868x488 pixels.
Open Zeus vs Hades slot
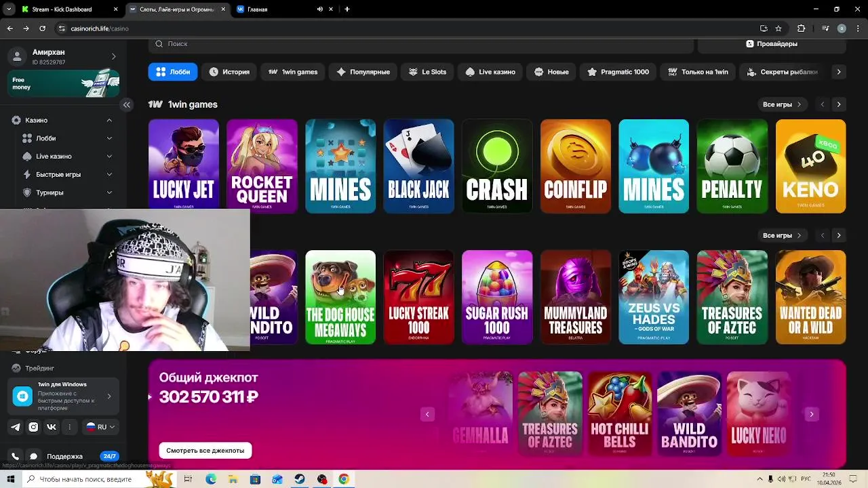(654, 297)
